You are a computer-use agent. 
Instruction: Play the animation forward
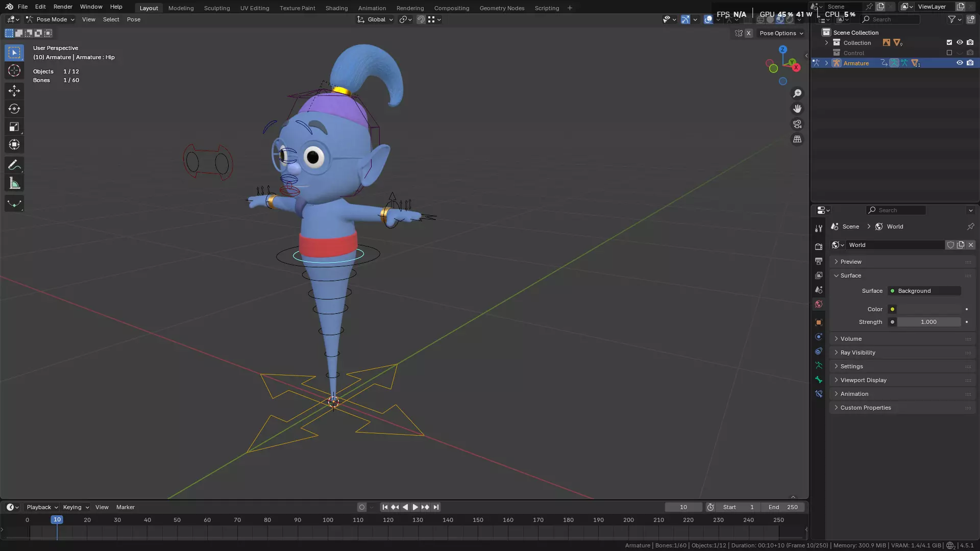point(415,507)
